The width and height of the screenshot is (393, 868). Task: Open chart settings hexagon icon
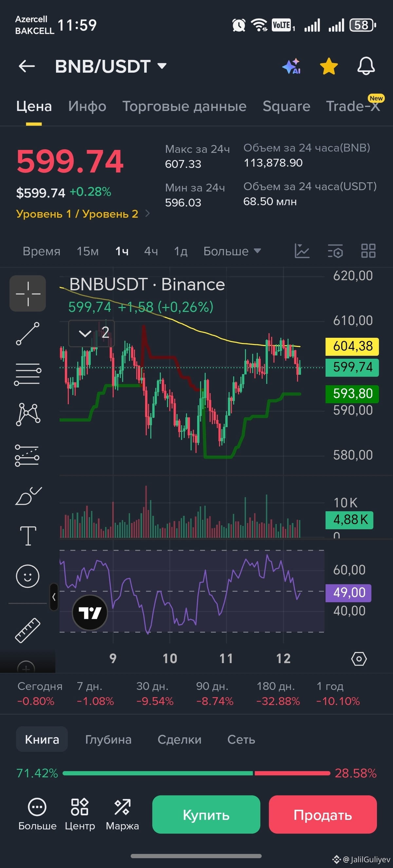pos(359,659)
